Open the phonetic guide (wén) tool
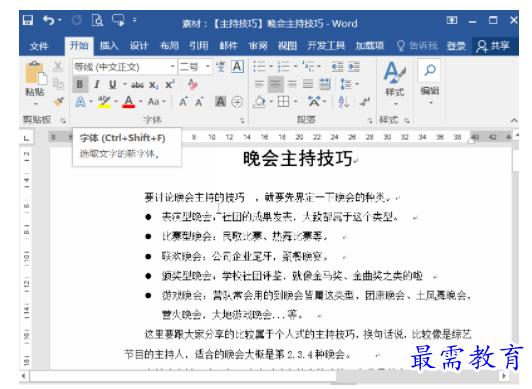 [221, 66]
